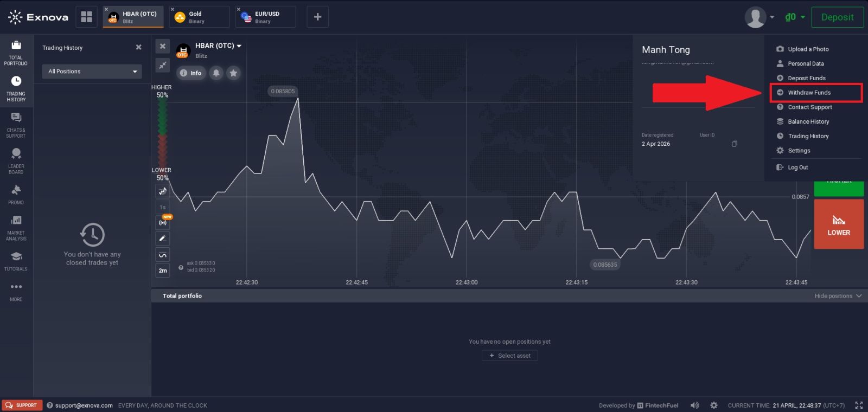Close the Trading History panel
This screenshot has width=868, height=412.
[138, 47]
